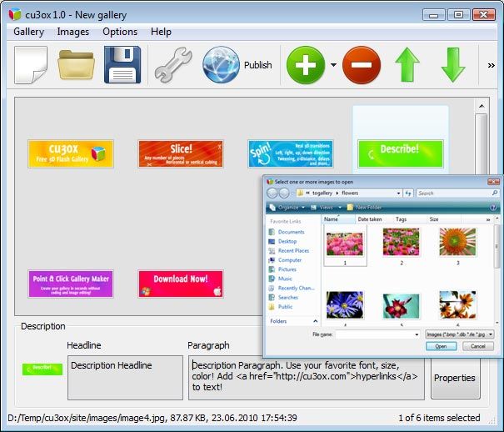Select the Download Now! banner thumbnail
Screen dimensions: 504x432
coord(181,284)
